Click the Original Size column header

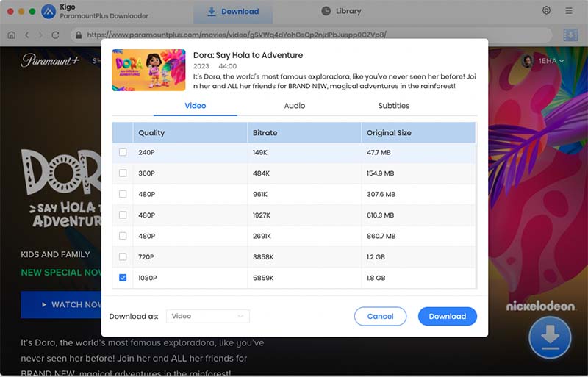(x=418, y=133)
